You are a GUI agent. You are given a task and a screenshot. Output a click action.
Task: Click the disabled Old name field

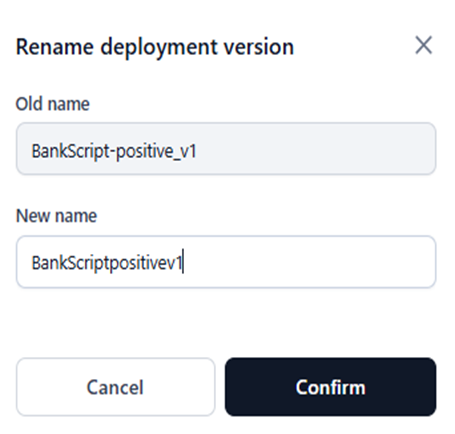226,149
